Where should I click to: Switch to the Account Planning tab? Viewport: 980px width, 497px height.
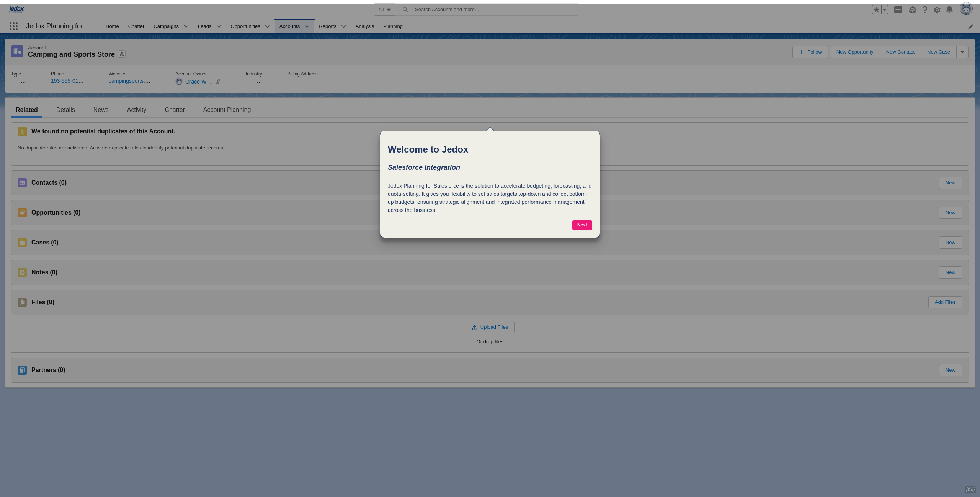click(x=226, y=110)
